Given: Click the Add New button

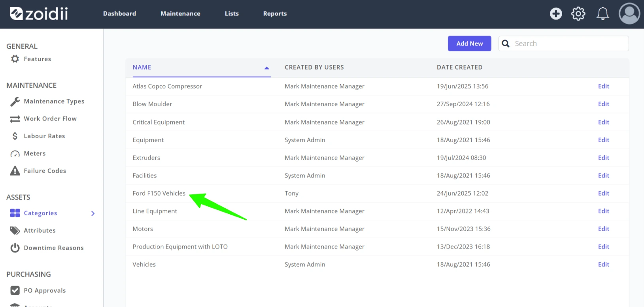Looking at the screenshot, I should [470, 43].
